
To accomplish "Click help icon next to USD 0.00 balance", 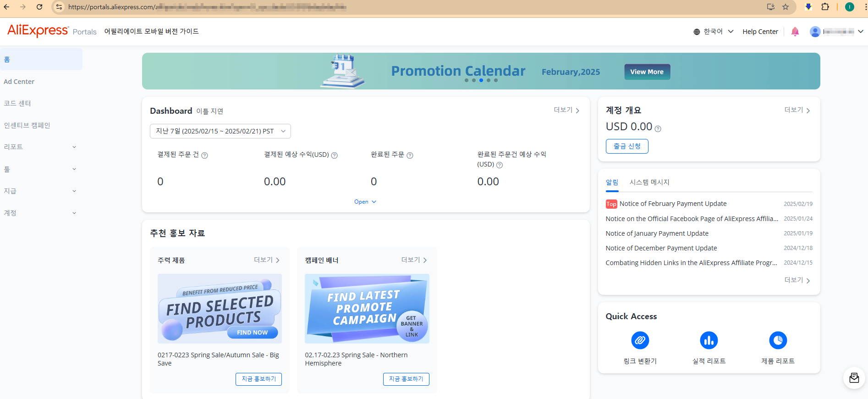I will click(x=658, y=129).
